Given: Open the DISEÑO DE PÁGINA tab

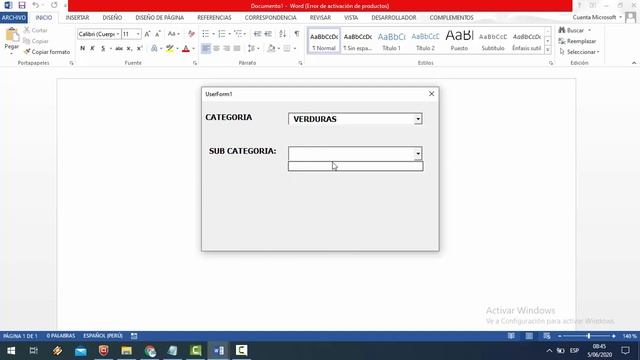Looking at the screenshot, I should (x=160, y=18).
